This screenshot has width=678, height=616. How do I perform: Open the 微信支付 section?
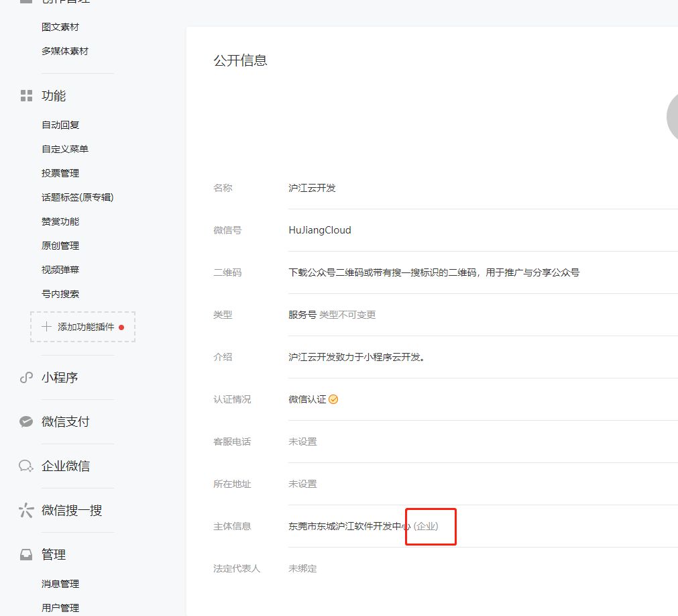pos(65,422)
